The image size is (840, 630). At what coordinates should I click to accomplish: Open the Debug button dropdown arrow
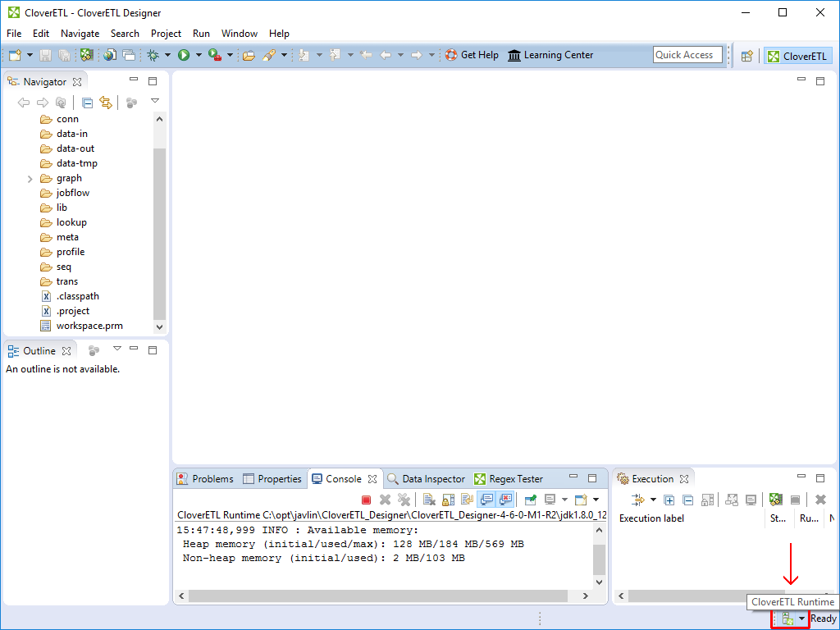click(x=167, y=55)
